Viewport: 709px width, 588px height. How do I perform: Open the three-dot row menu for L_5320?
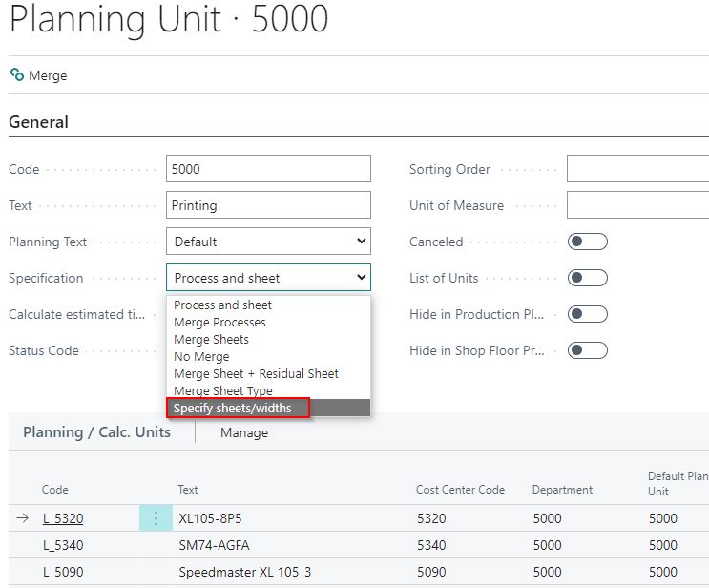click(x=156, y=518)
